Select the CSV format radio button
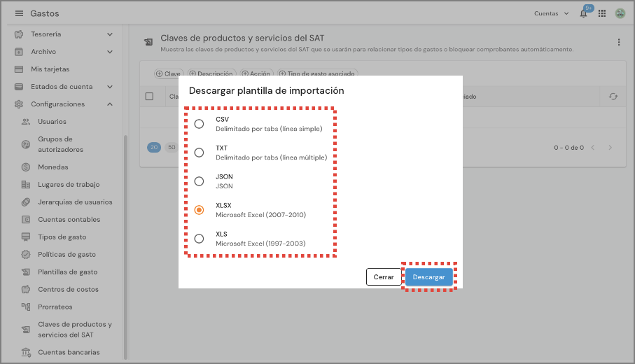635x364 pixels. click(199, 124)
